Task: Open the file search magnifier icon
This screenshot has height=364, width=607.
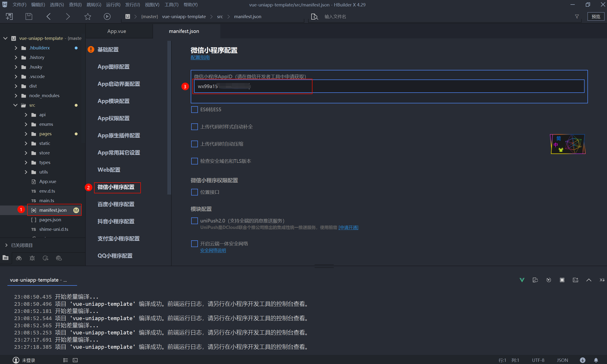Action: [x=314, y=16]
